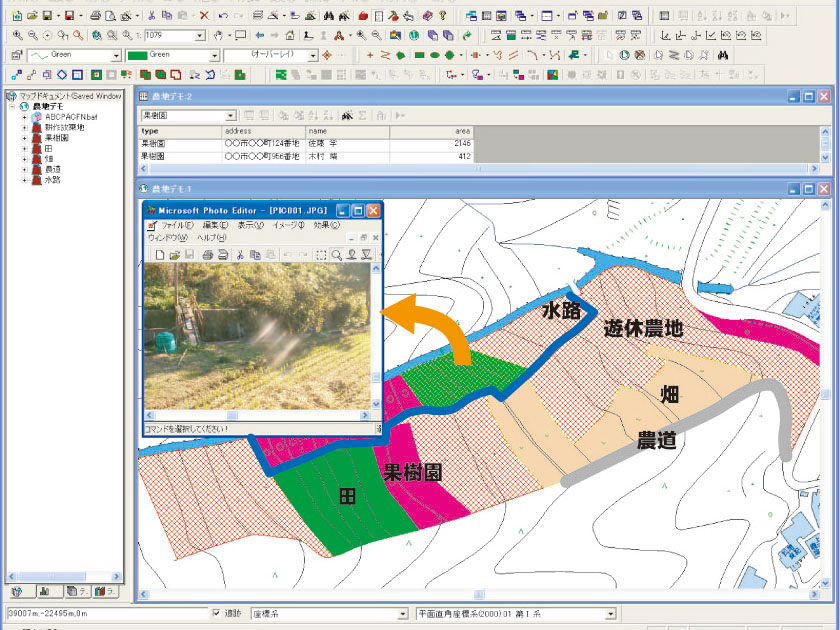Click the binoculars icon in table window
Screen dimensions: 840x630
[347, 115]
